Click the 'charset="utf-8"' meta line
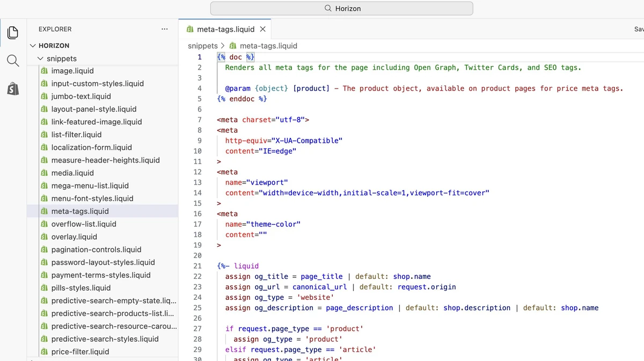The image size is (644, 361). click(x=263, y=120)
